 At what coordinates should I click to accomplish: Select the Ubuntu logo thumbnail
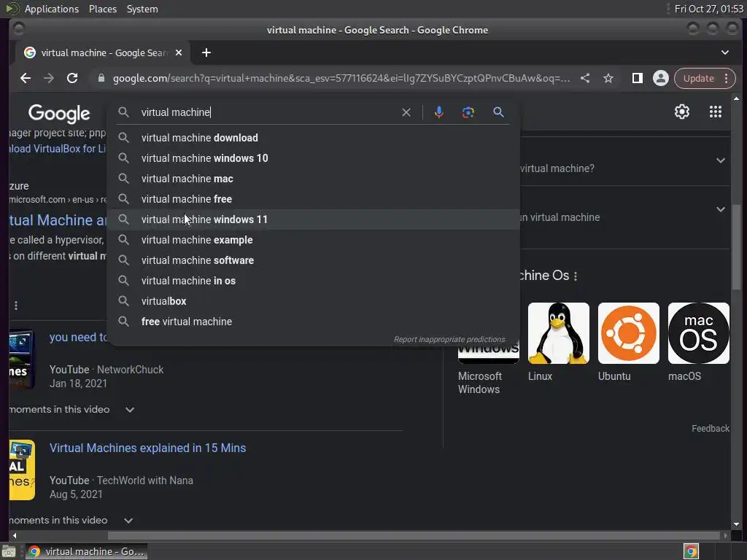pyautogui.click(x=628, y=333)
